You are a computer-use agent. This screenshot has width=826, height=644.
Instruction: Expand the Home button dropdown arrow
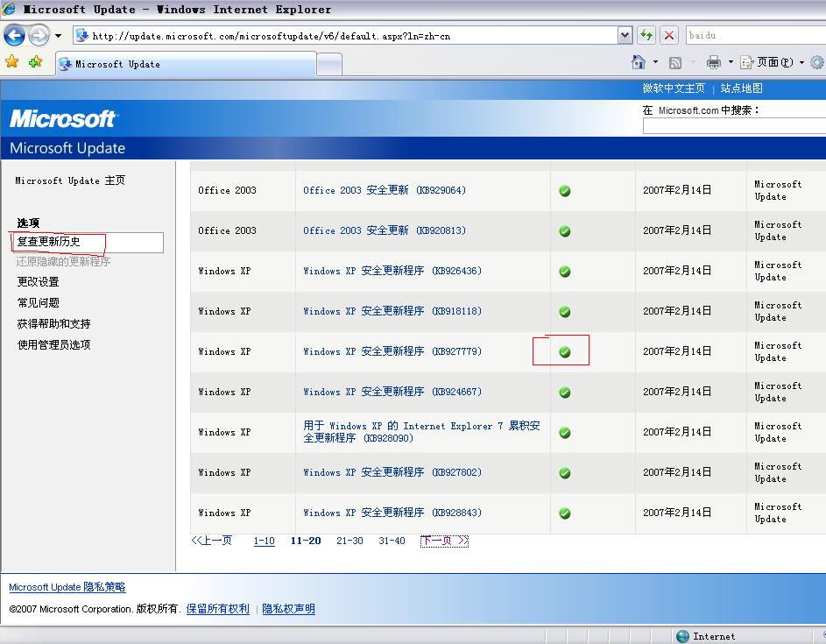click(655, 62)
